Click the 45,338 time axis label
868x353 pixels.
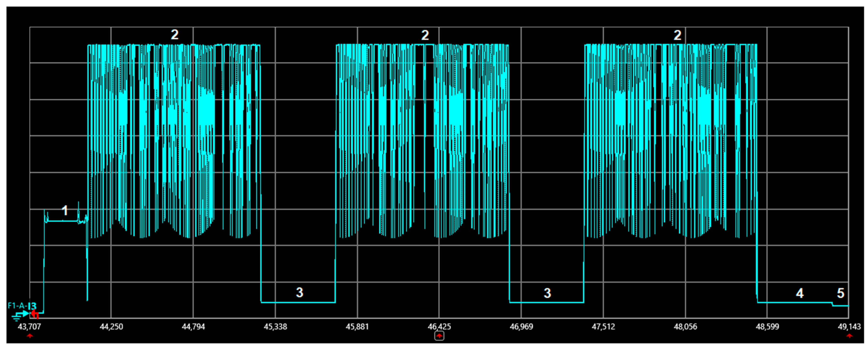pos(275,327)
